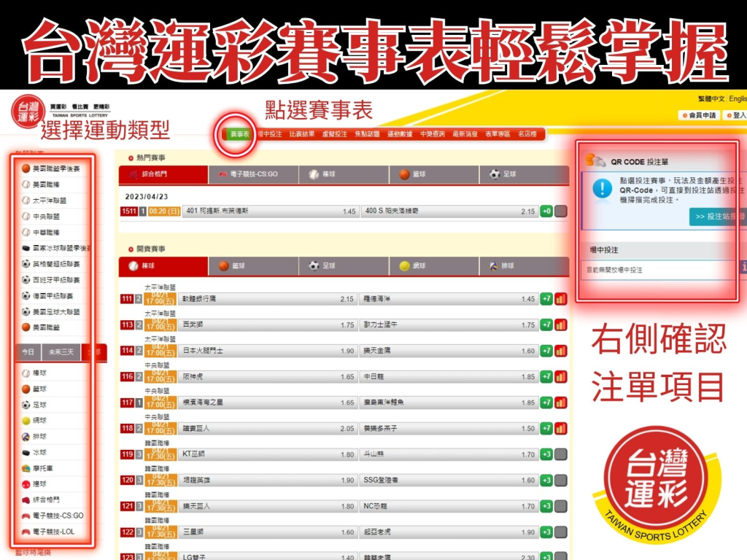The image size is (747, 560).
Task: Switch hot events to 綜合格鬥 tab
Action: point(163,174)
